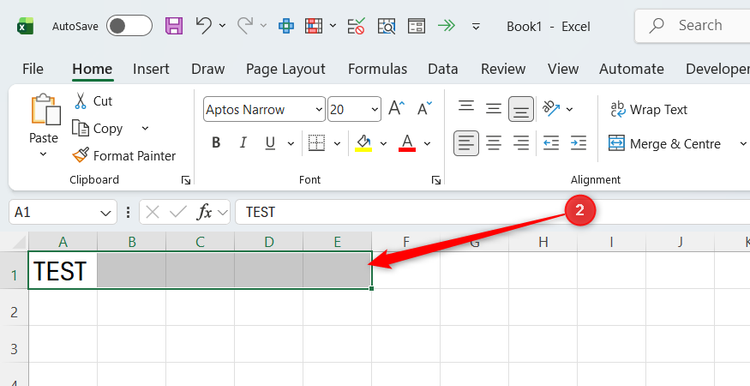750x386 pixels.
Task: Activate the Format Painter
Action: [x=124, y=155]
